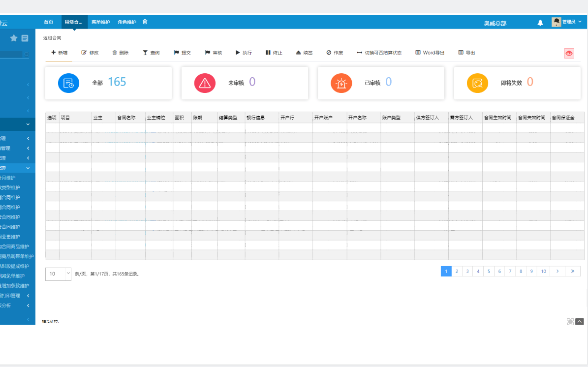
Task: Click the favorites star icon in sidebar
Action: pos(14,38)
